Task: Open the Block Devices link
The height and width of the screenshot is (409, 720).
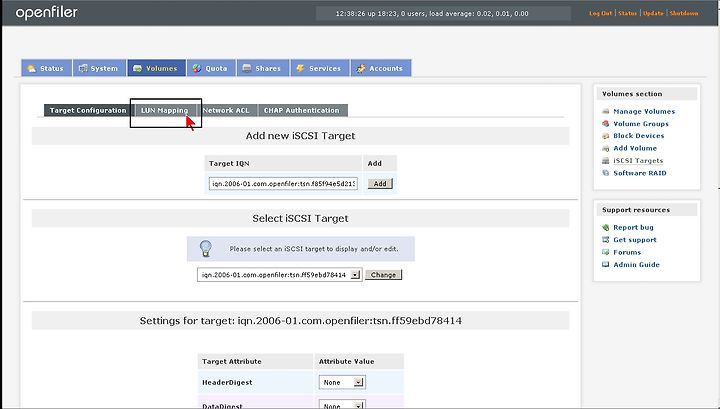Action: click(639, 136)
